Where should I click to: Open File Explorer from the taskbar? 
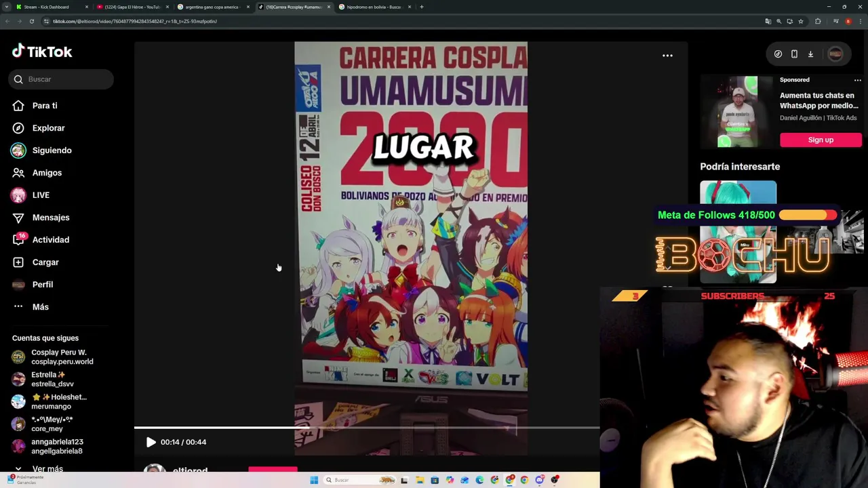(420, 480)
